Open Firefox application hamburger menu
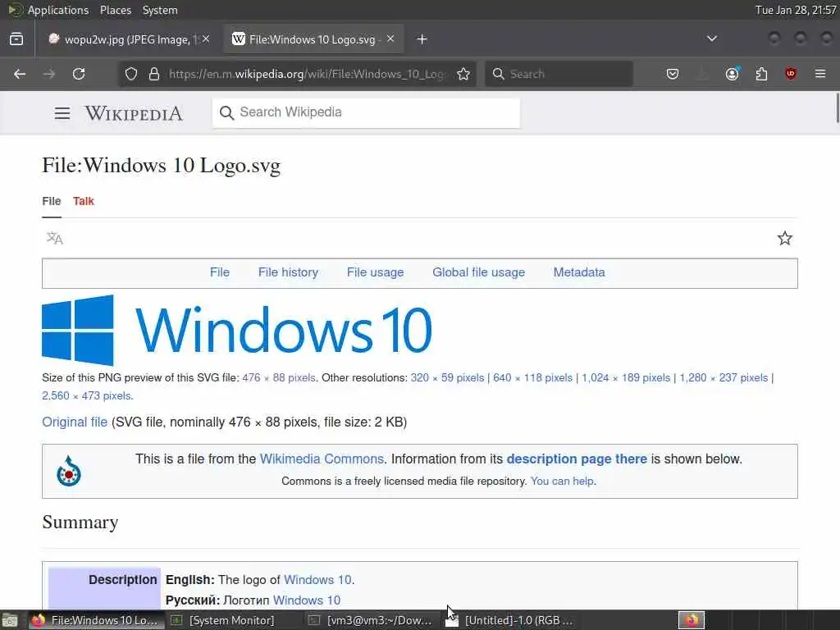 click(x=819, y=74)
